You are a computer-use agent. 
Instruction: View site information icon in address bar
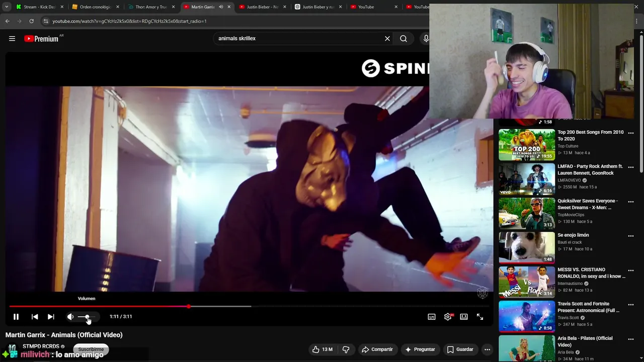[46, 21]
